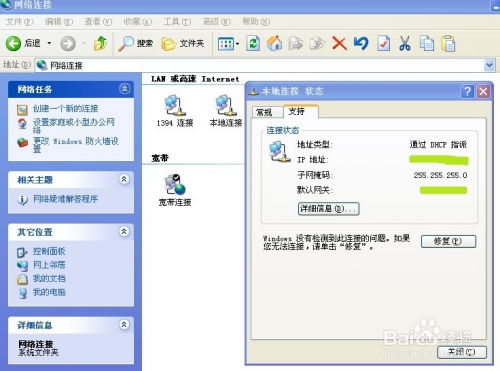Open the 帮助 menu
Viewport: 500px width, 371px height.
[x=256, y=22]
